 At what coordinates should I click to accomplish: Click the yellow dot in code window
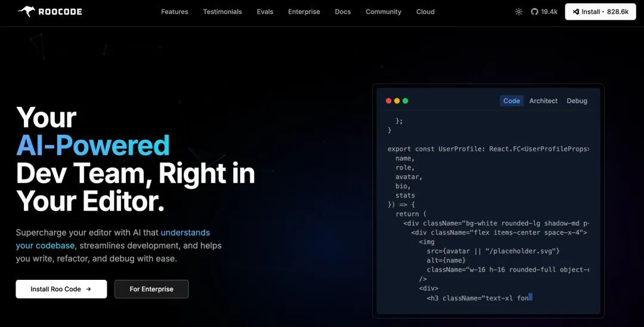click(397, 101)
